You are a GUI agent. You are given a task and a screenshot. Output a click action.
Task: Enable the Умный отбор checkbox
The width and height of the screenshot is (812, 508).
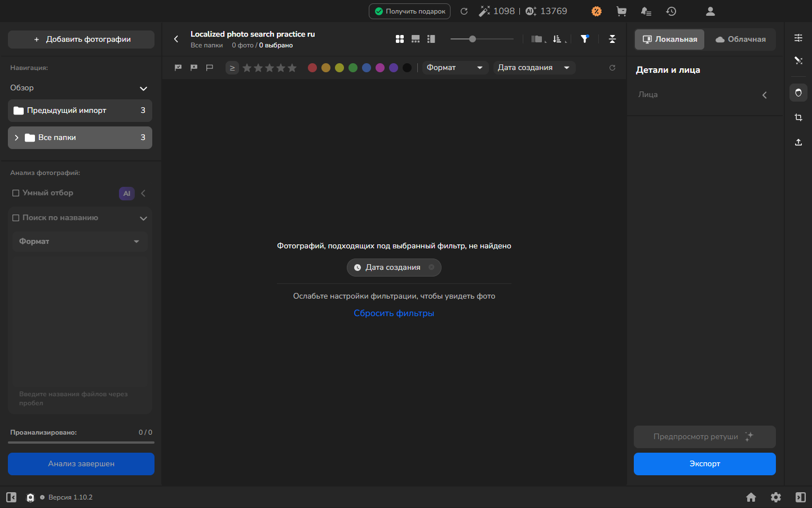point(16,193)
